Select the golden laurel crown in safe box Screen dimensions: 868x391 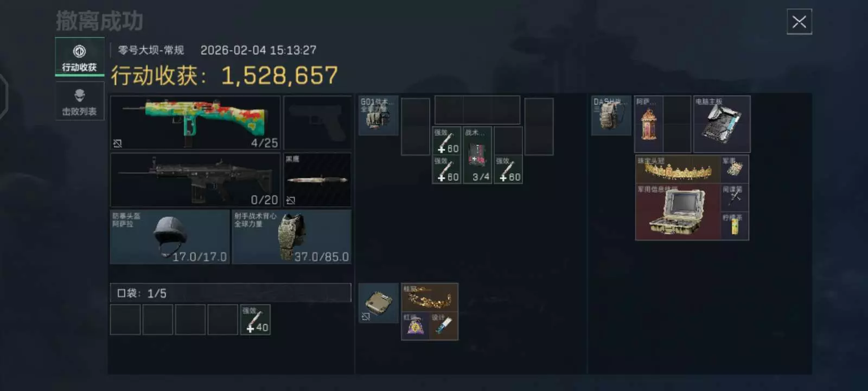coord(430,297)
